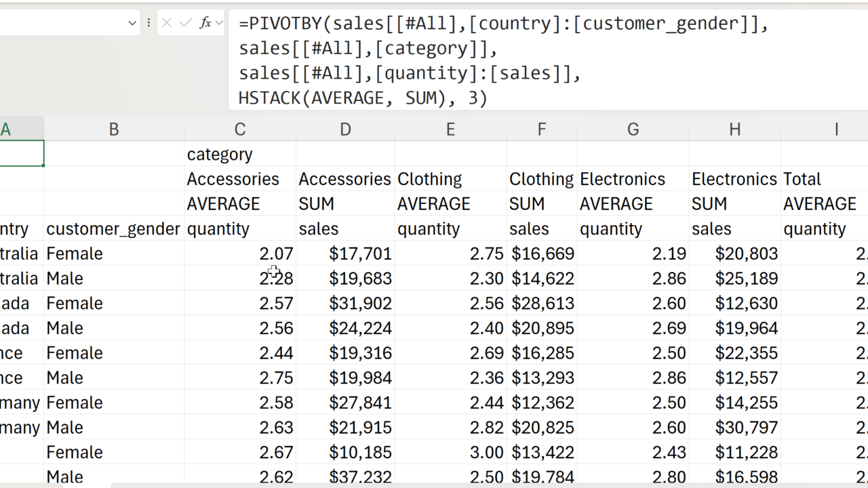Select column C header
The width and height of the screenshot is (868, 488).
tap(239, 129)
